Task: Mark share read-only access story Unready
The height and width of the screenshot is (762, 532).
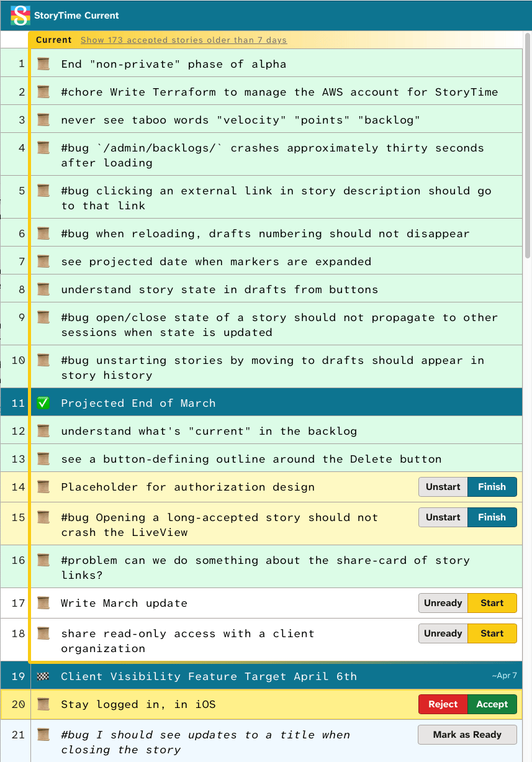Action: tap(443, 633)
